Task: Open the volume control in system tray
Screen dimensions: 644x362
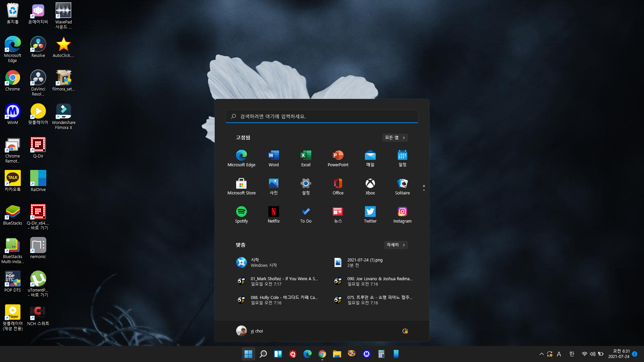Action: tap(593, 354)
